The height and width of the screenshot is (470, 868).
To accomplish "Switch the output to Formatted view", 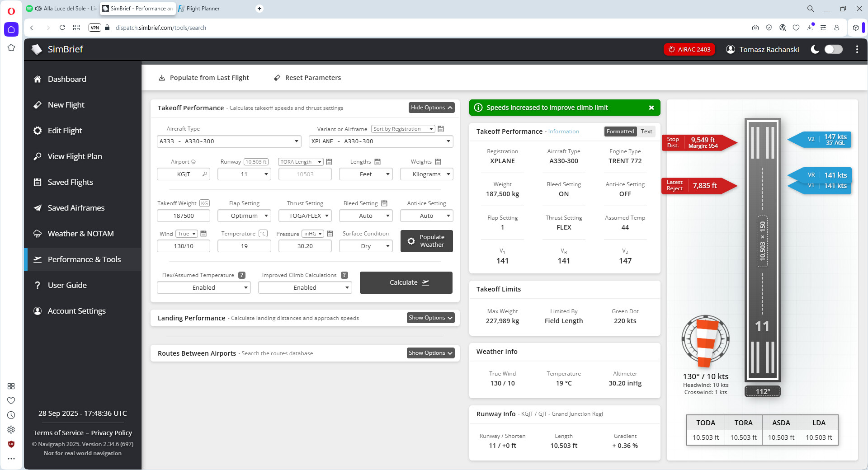I will point(620,132).
